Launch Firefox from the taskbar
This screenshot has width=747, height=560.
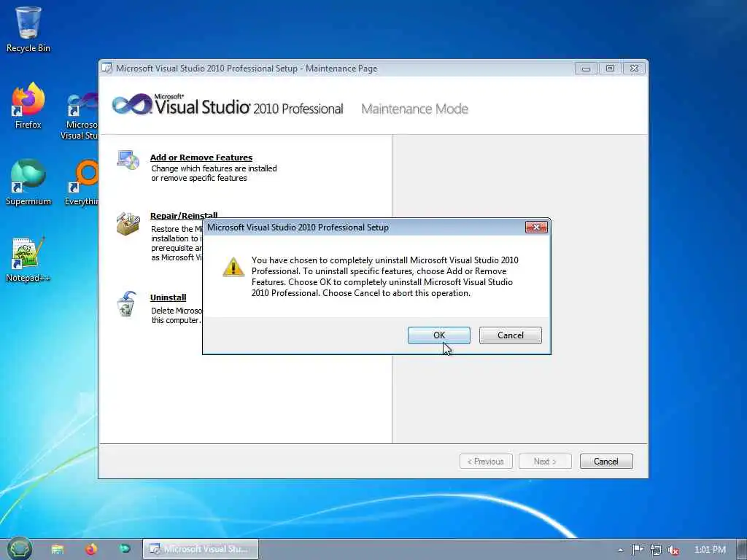click(x=91, y=550)
